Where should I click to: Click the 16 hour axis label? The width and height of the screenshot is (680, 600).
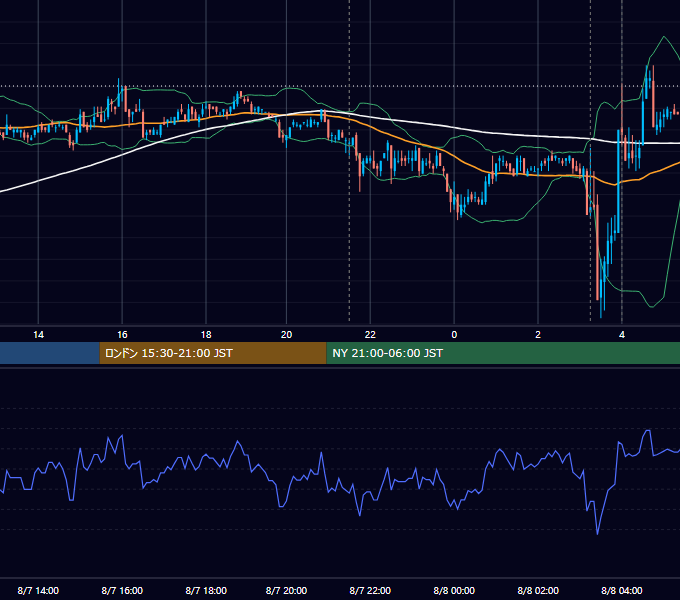(122, 335)
